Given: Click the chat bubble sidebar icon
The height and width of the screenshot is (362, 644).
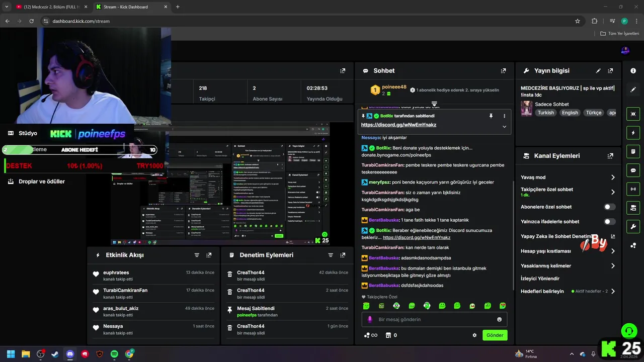Looking at the screenshot, I should [633, 170].
